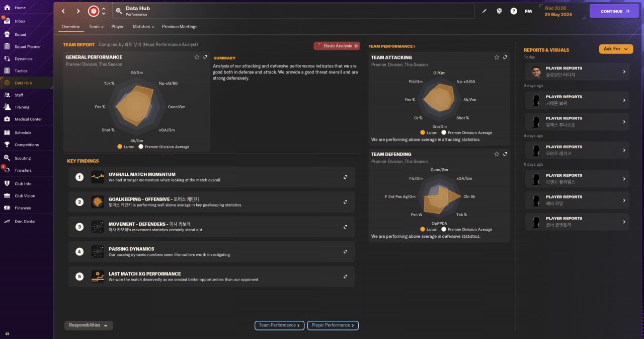Favourite the General Performance chart star
Screen dimensions: 644x339
coord(197,57)
